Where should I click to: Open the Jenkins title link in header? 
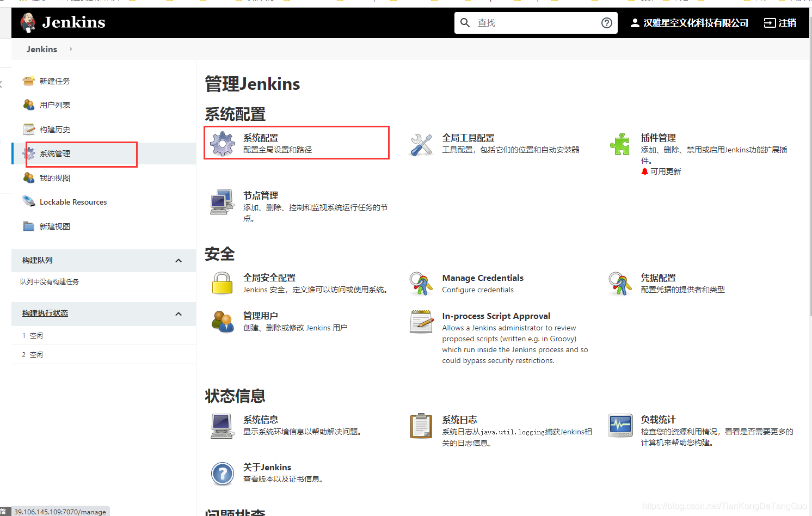(x=73, y=22)
